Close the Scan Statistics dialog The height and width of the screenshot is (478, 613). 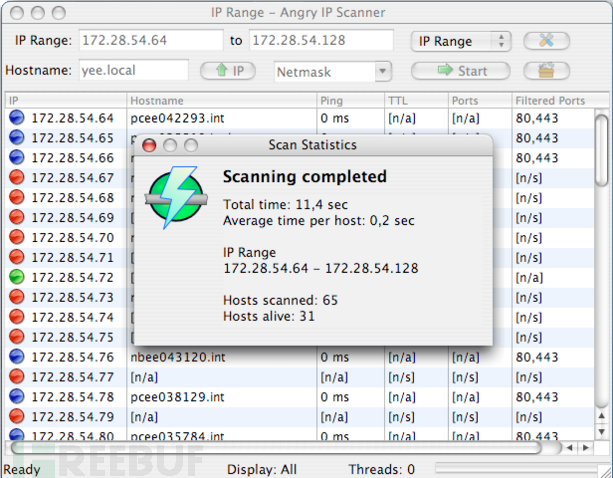point(150,145)
